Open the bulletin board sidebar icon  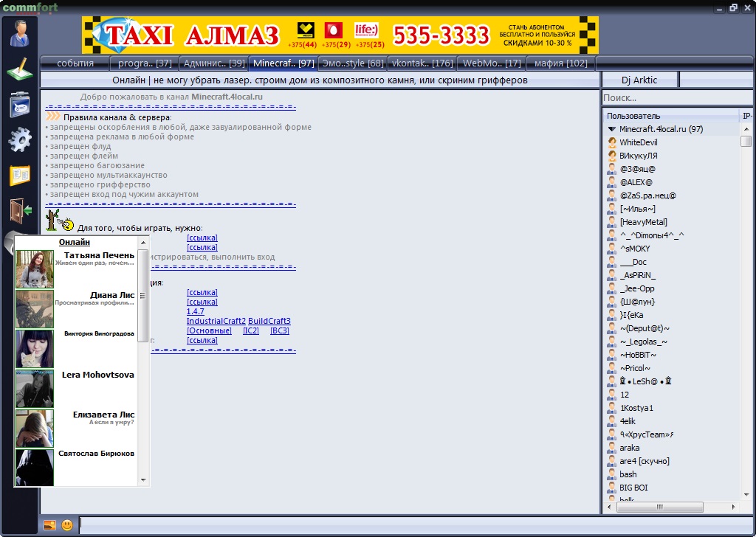(20, 104)
